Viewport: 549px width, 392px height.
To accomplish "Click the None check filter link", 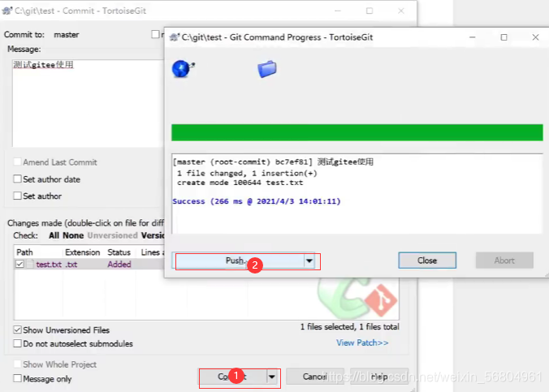I will 73,235.
